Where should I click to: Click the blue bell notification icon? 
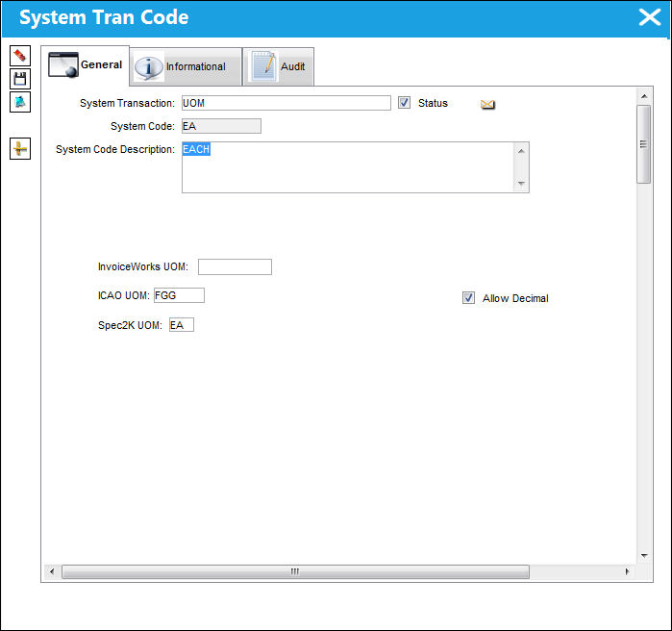click(x=20, y=102)
